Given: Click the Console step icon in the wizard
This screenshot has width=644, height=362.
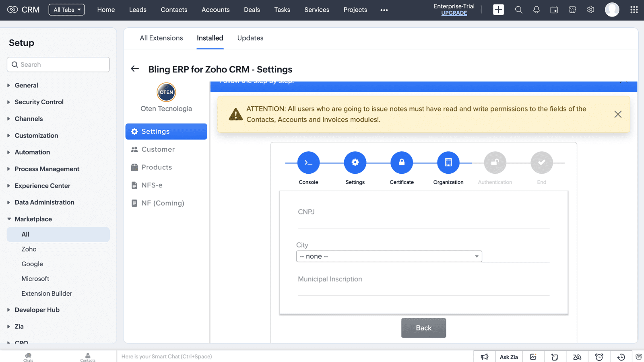Looking at the screenshot, I should point(308,162).
